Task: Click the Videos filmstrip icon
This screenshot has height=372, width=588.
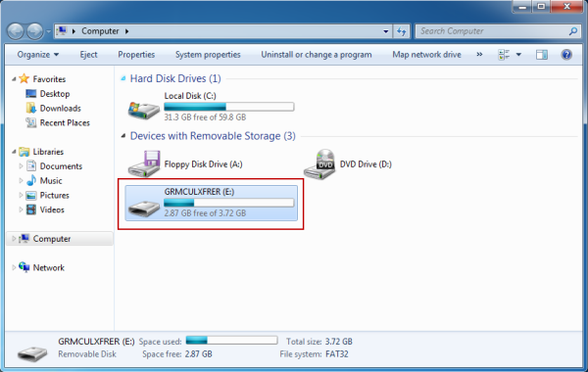Action: [x=31, y=209]
